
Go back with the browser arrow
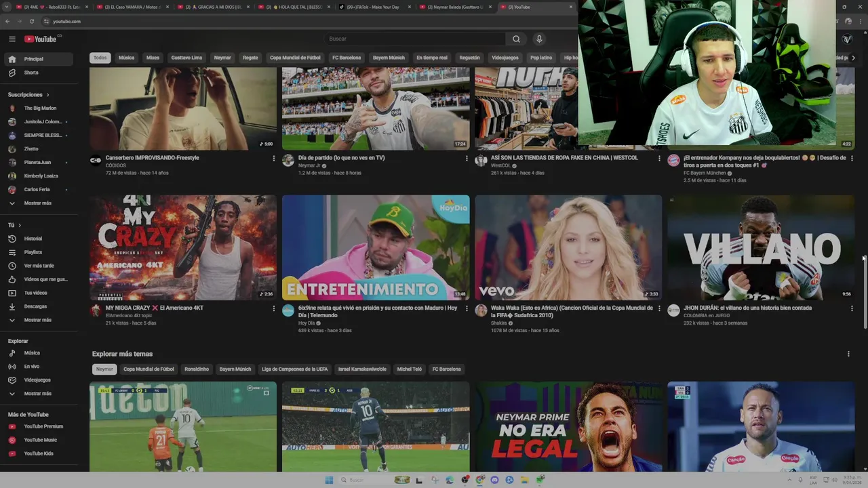(7, 21)
